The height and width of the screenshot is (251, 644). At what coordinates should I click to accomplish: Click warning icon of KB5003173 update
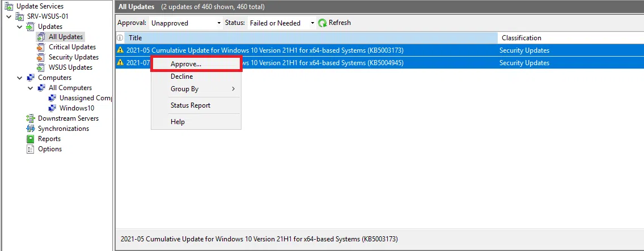(x=120, y=50)
